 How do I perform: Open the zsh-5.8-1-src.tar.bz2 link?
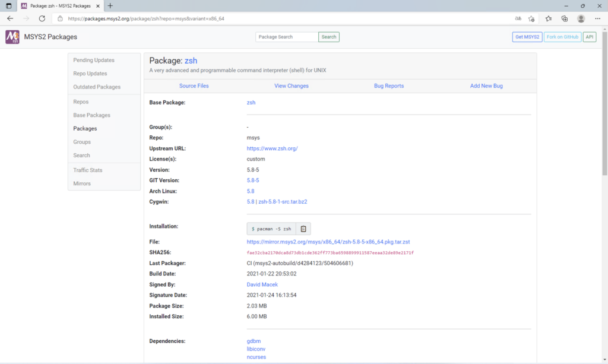click(x=283, y=201)
